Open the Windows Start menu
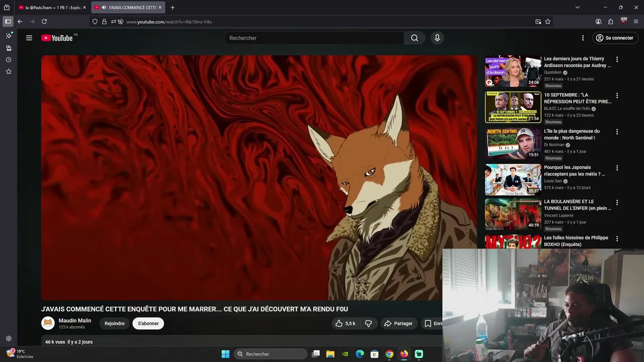Screen dimensions: 644x362 pyautogui.click(x=225, y=354)
